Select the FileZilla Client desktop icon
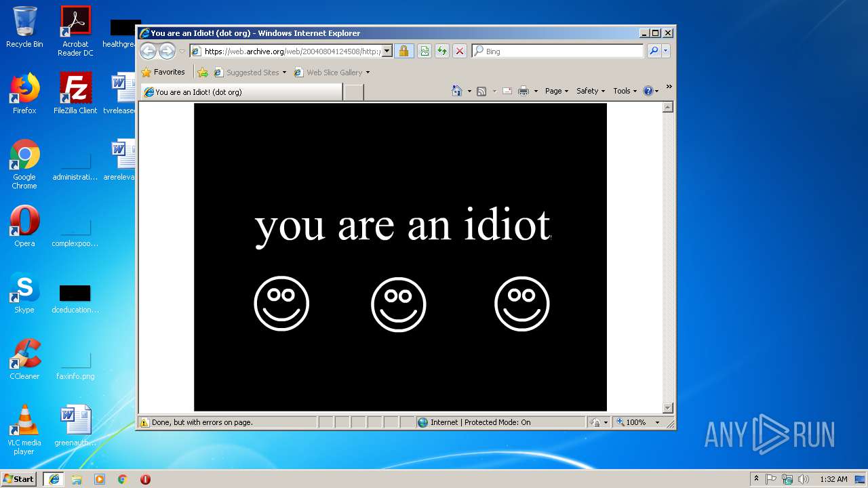Screen dimensions: 868x488 [x=75, y=94]
